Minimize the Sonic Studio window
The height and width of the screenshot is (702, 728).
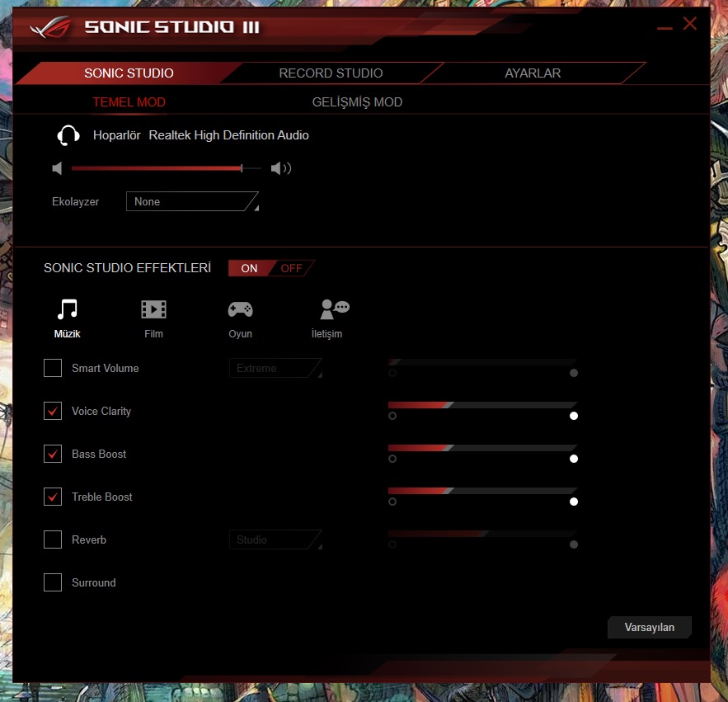click(x=665, y=28)
